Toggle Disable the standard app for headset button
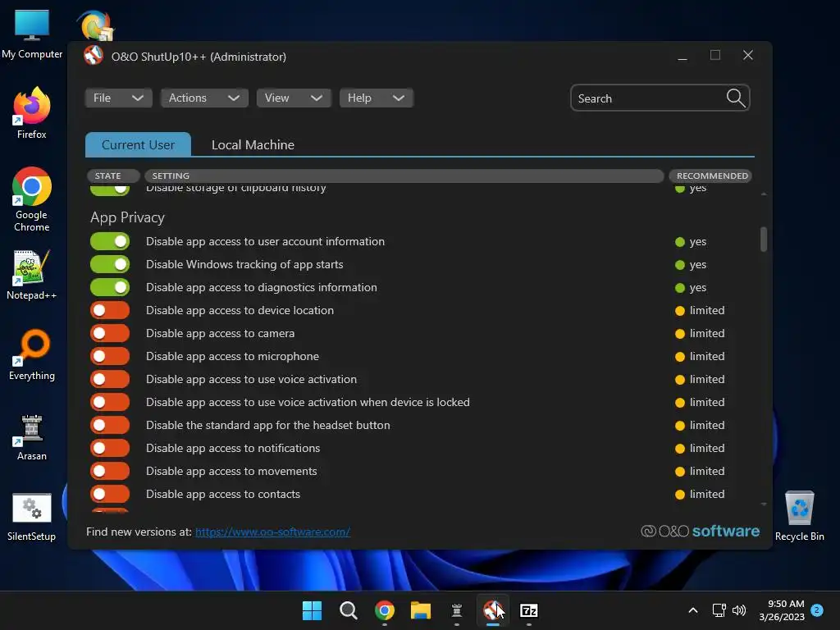 click(x=110, y=426)
